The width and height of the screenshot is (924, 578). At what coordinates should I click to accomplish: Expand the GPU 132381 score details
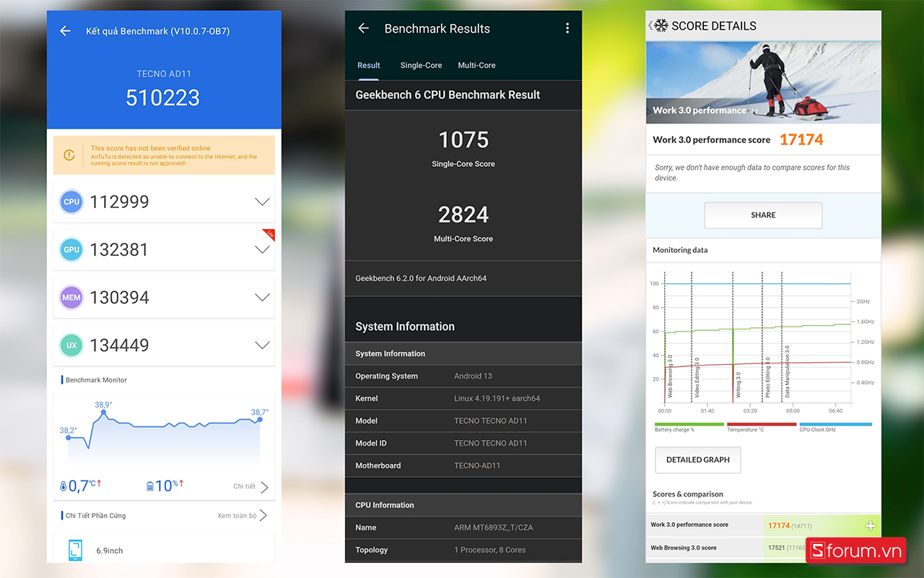262,249
